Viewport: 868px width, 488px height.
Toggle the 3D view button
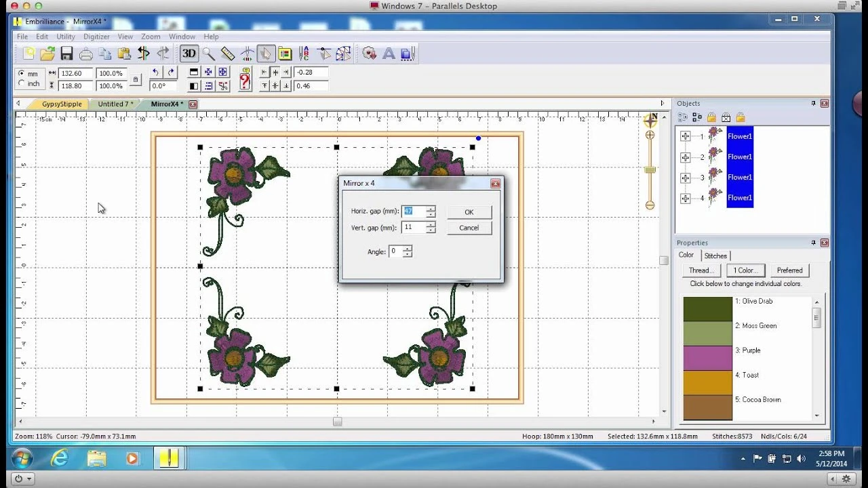pos(189,54)
